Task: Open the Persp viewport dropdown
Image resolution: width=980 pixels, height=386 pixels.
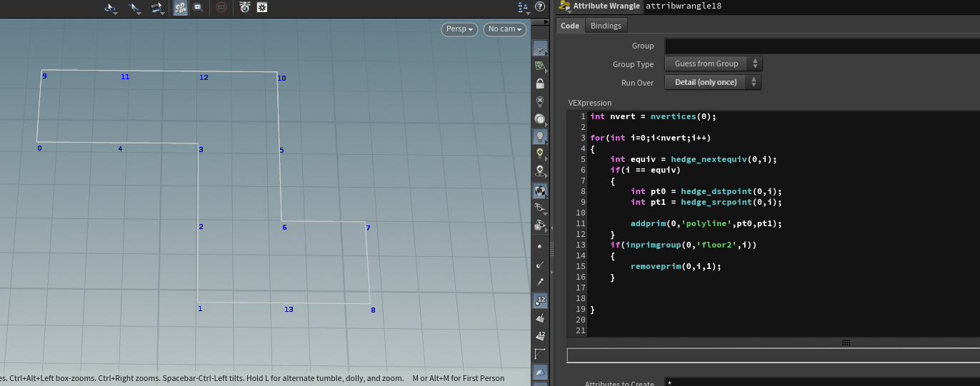Action: pos(459,29)
